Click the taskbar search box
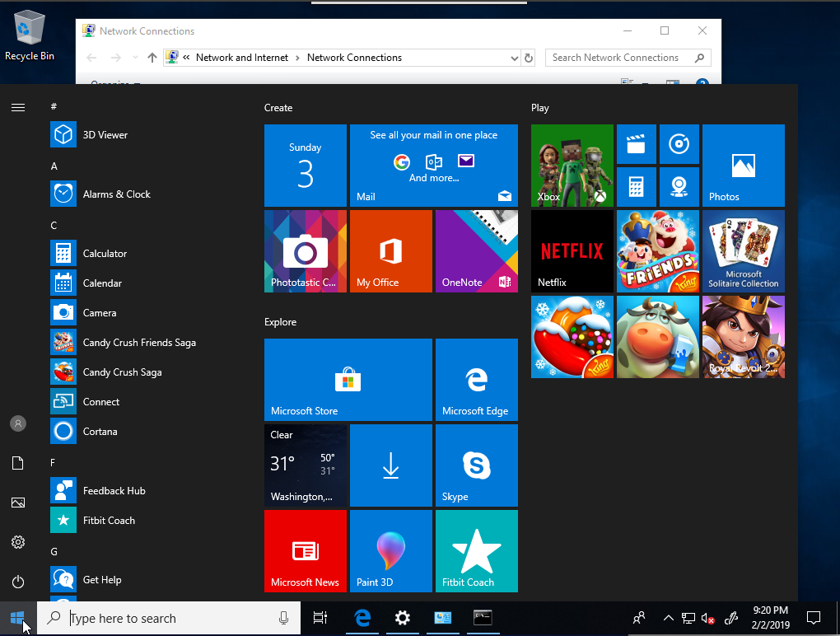This screenshot has height=636, width=840. pyautogui.click(x=169, y=618)
